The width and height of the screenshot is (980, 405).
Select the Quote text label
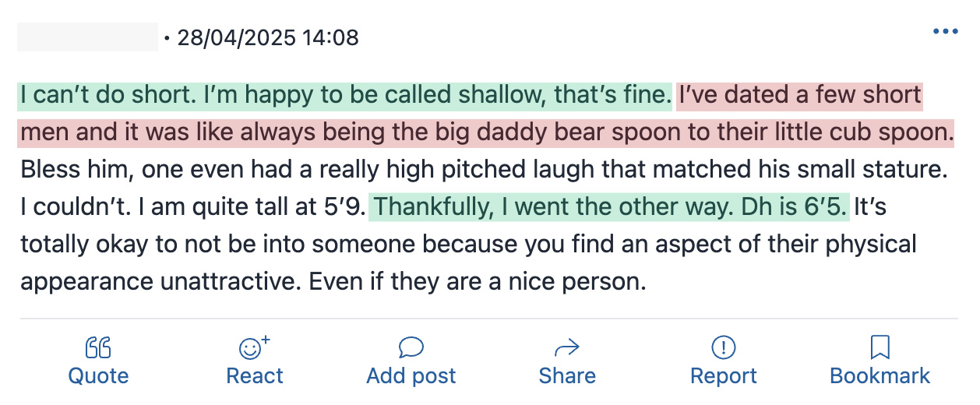(98, 376)
